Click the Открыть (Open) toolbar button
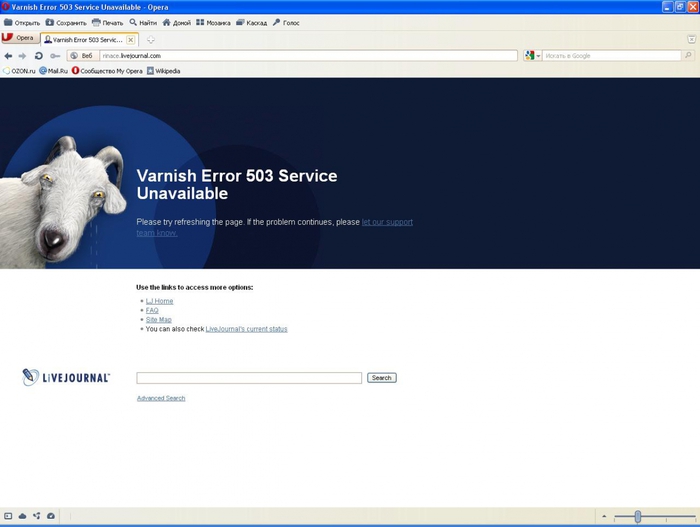Screen dimensions: 700x527 pyautogui.click(x=22, y=22)
